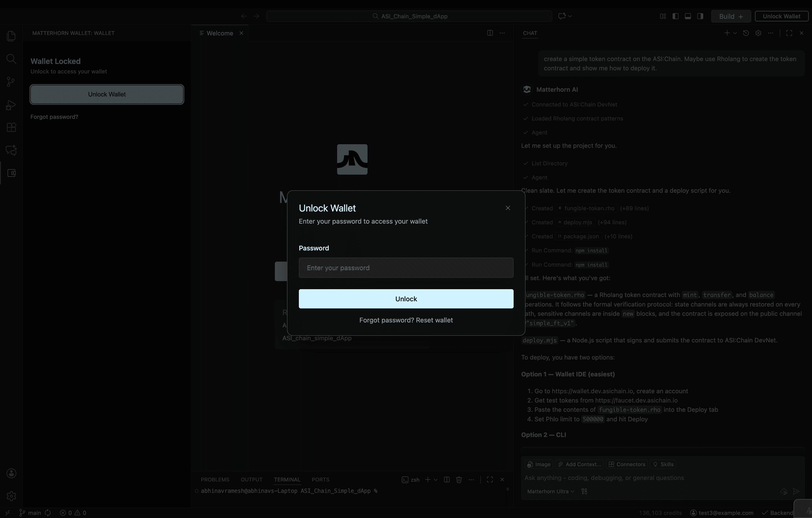
Task: Maximize the terminal panel
Action: pos(490,480)
